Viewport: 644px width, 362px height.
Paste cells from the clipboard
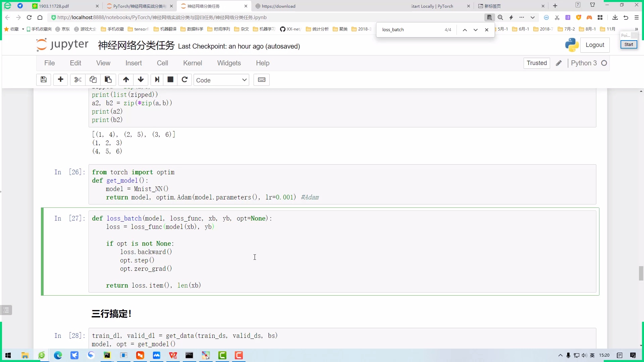coord(108,79)
